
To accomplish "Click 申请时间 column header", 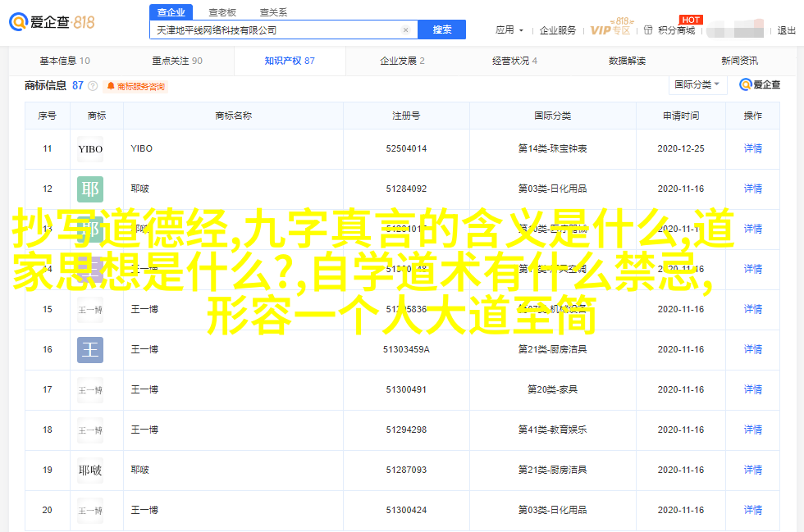I will [681, 116].
